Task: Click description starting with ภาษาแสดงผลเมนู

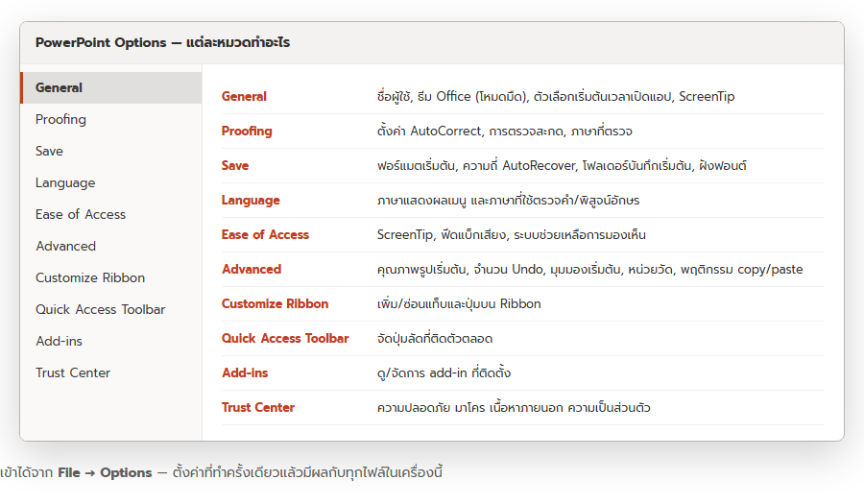Action: pyautogui.click(x=508, y=201)
